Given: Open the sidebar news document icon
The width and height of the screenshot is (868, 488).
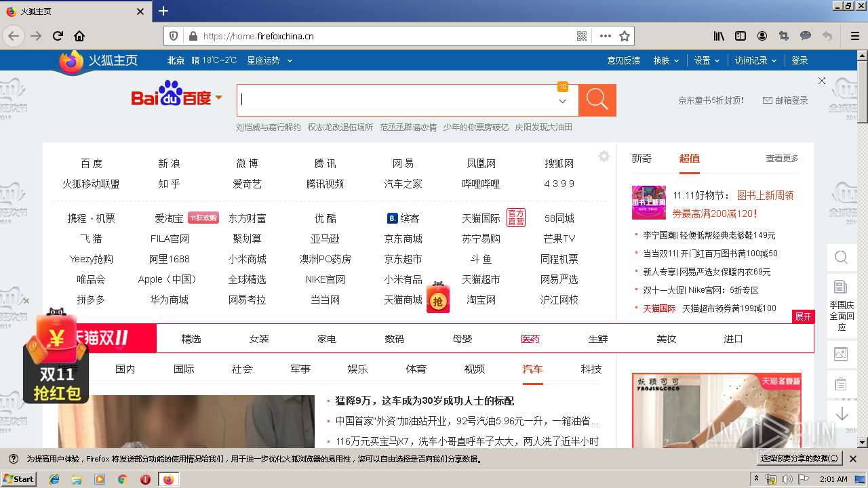Looking at the screenshot, I should (x=841, y=287).
